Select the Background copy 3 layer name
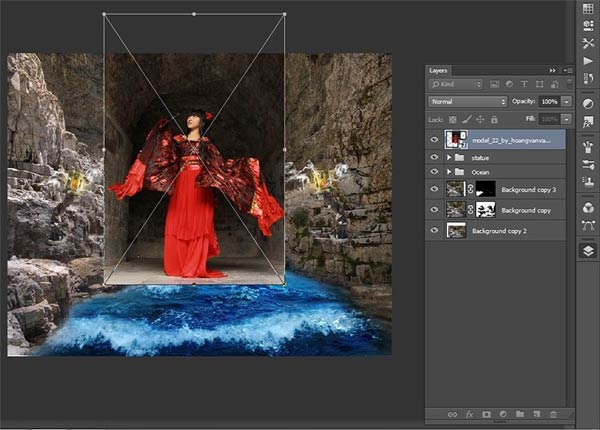 tap(528, 189)
